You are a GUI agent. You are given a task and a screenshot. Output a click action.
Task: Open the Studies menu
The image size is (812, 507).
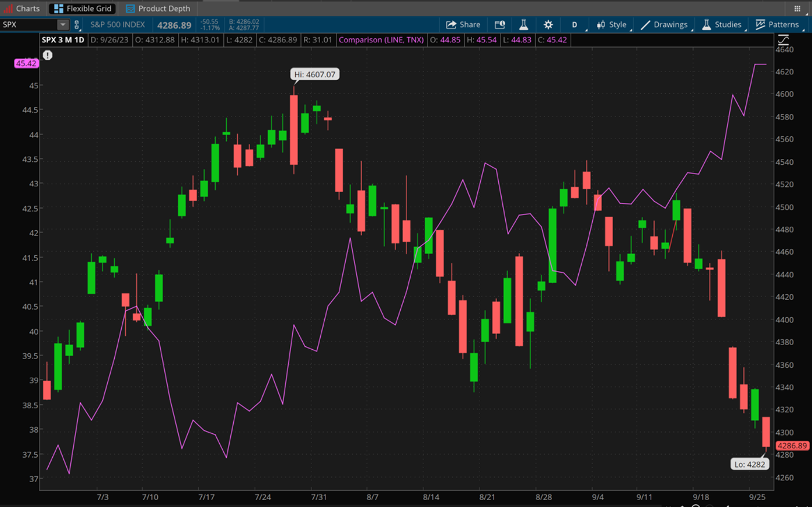tap(722, 24)
